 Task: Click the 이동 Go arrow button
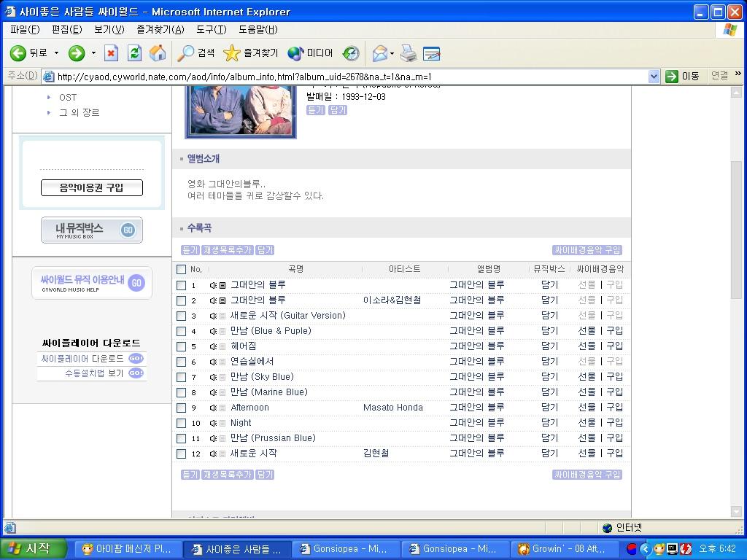tap(682, 76)
